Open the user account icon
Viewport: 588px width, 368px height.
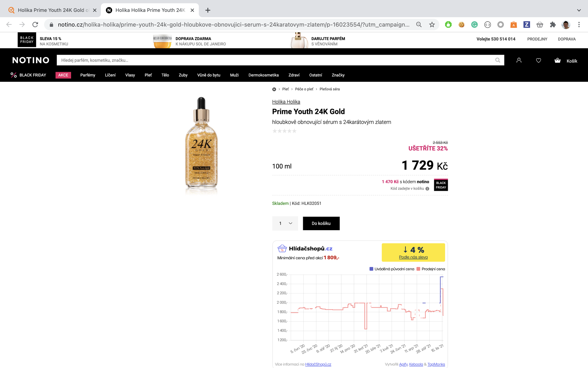pos(519,60)
